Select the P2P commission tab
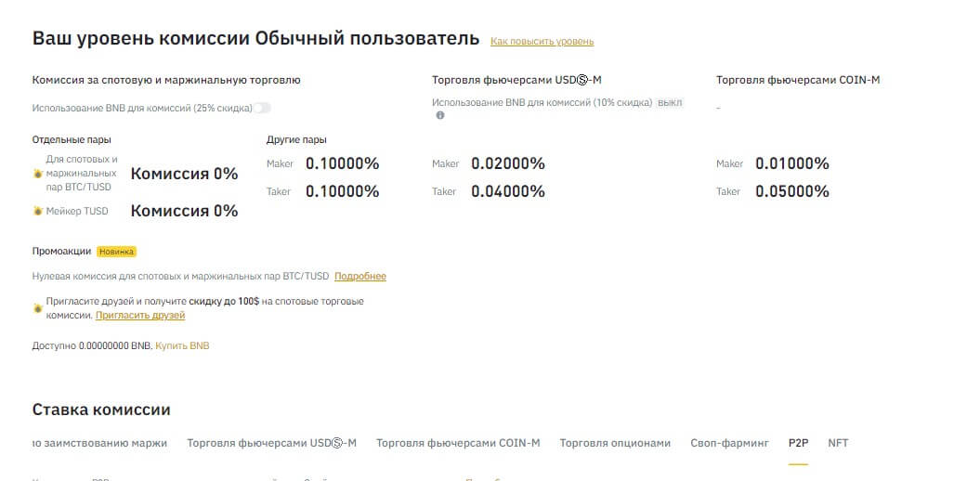This screenshot has width=980, height=481. coord(799,443)
